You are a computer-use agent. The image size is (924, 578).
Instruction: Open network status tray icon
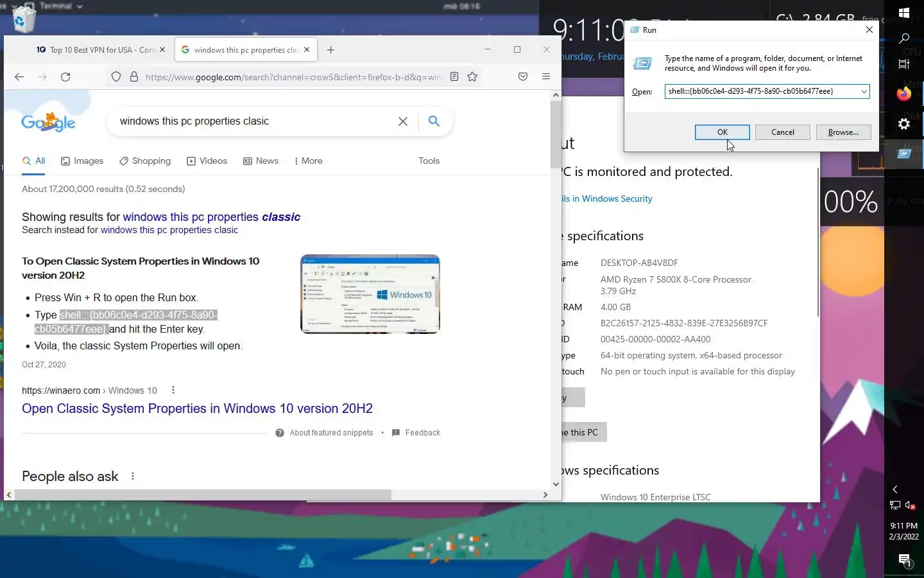click(x=895, y=505)
